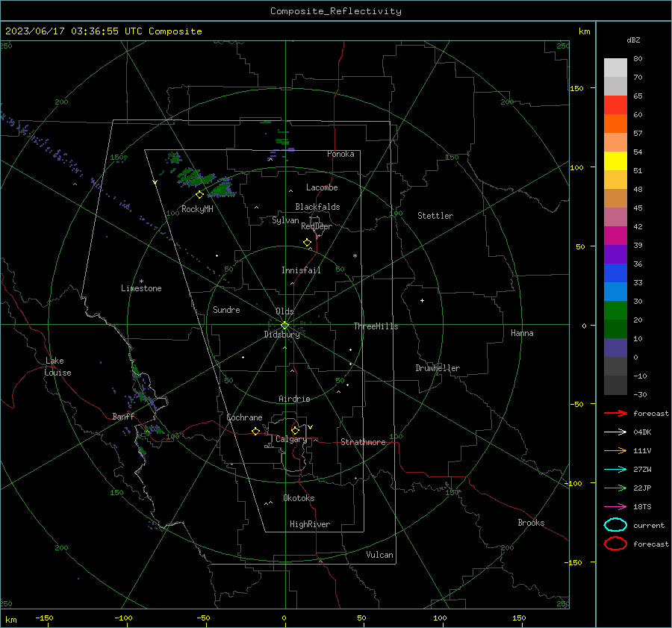Viewport: 672px width, 628px height.
Task: Click the red forecast ellipse icon
Action: (x=615, y=544)
